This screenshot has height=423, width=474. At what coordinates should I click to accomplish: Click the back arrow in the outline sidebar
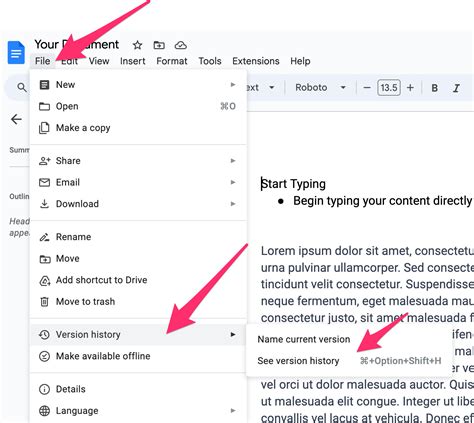pos(16,119)
